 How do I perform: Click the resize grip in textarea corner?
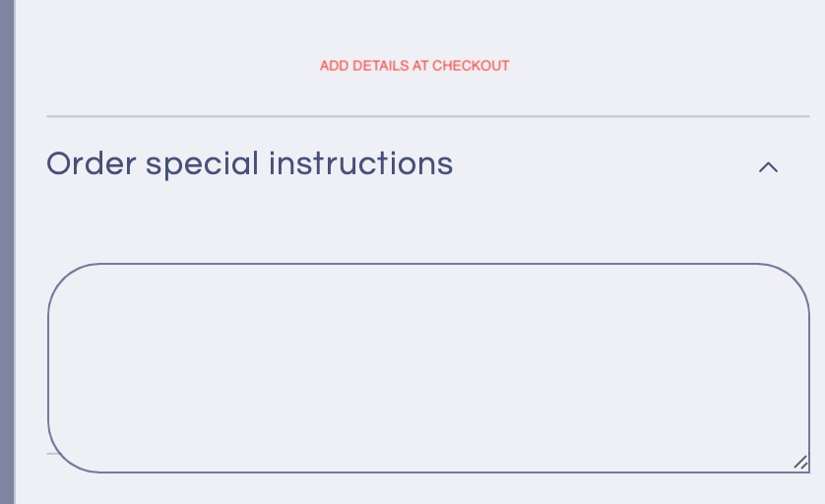click(x=800, y=463)
